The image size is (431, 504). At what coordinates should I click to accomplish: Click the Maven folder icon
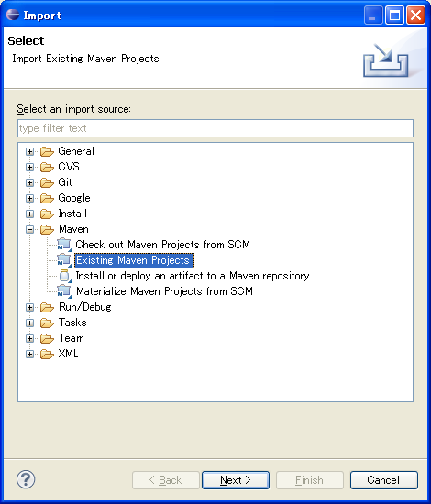[x=47, y=229]
